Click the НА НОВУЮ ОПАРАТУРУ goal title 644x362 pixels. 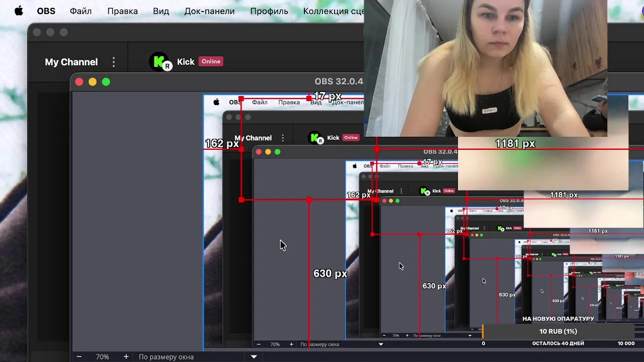point(558,318)
